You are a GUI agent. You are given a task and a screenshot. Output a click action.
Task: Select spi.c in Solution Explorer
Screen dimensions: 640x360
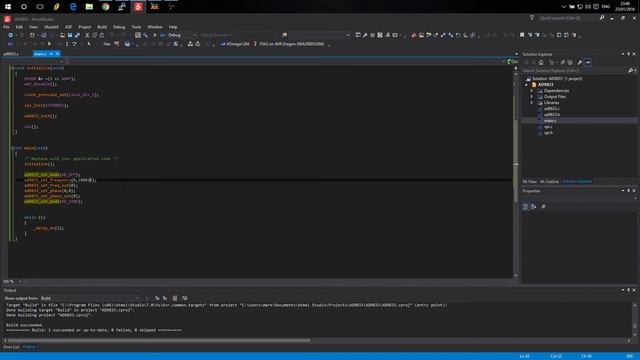(x=548, y=127)
